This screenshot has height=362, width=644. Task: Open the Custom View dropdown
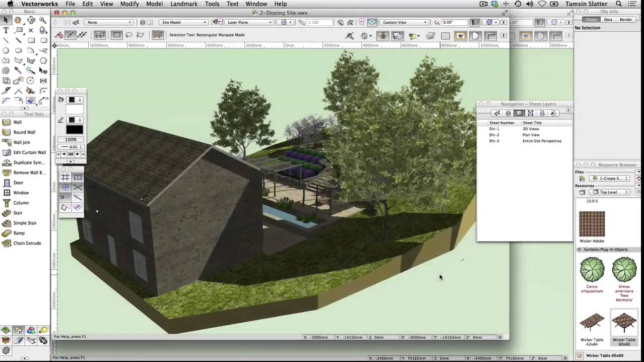pyautogui.click(x=405, y=22)
